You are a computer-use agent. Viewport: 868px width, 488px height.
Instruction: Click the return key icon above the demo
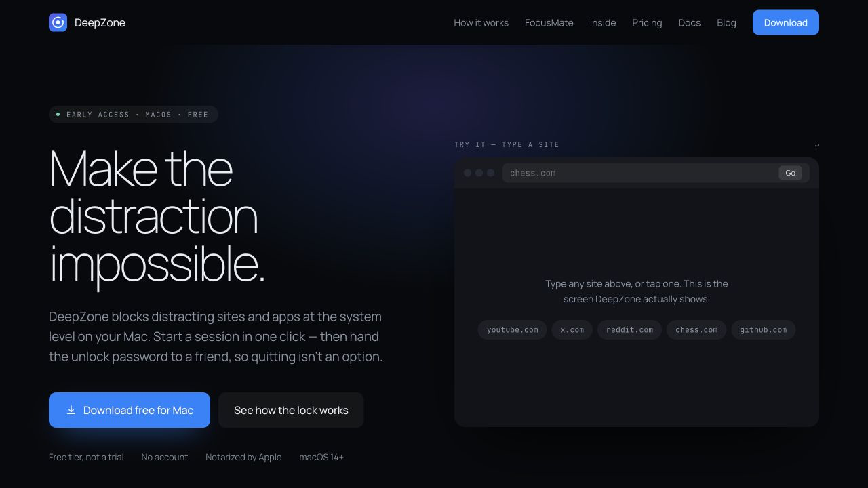point(816,145)
